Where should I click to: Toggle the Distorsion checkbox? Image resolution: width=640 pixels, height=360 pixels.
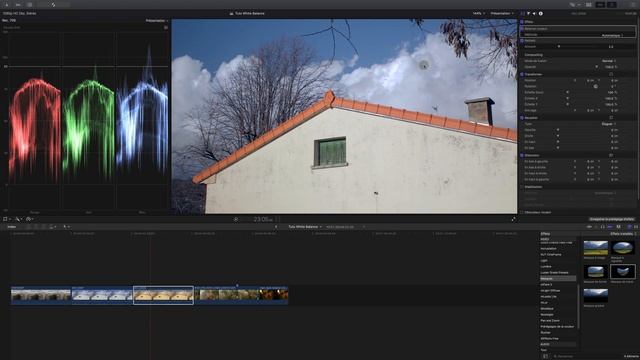(x=522, y=155)
